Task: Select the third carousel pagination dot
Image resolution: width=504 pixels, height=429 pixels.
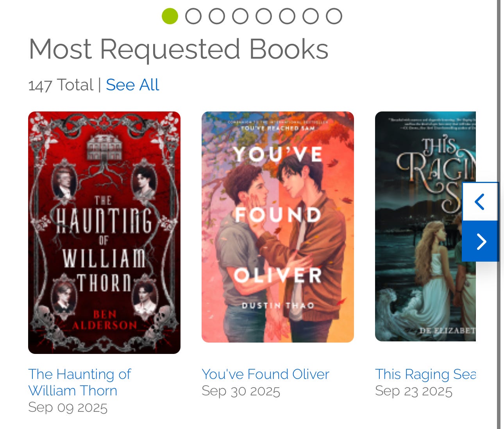Action: pos(217,16)
